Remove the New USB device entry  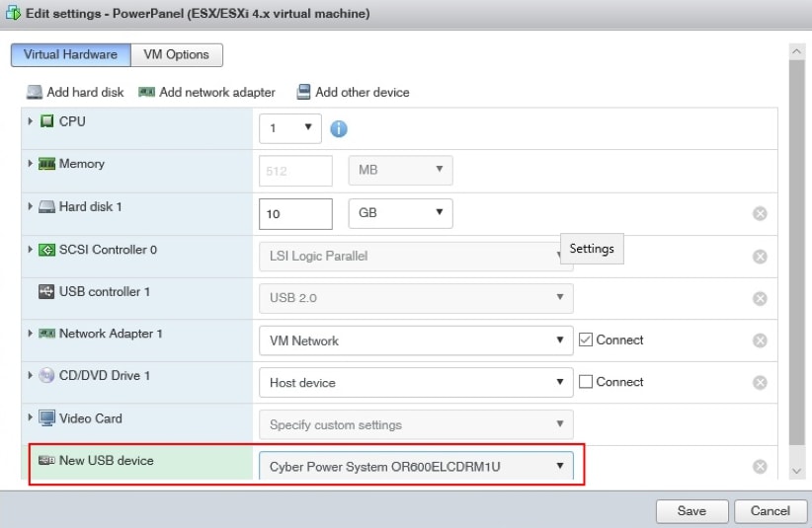[x=760, y=467]
